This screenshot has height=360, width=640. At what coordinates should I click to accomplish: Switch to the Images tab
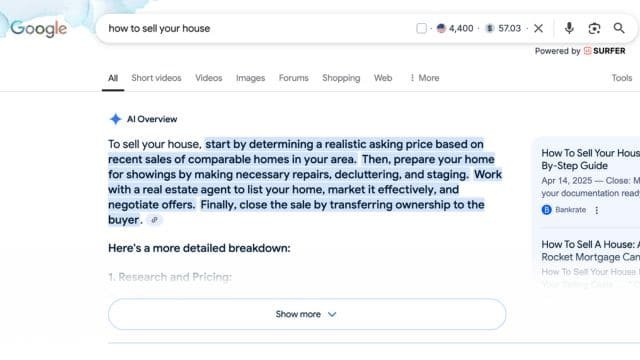250,78
